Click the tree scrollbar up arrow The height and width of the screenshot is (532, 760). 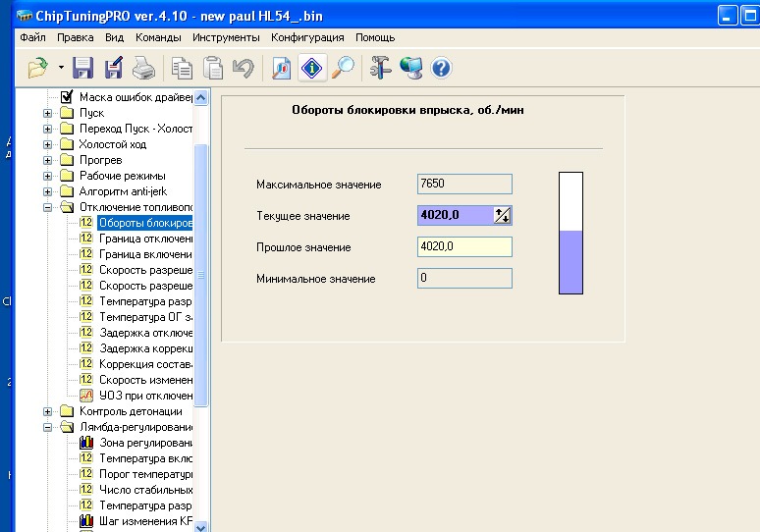tap(201, 97)
